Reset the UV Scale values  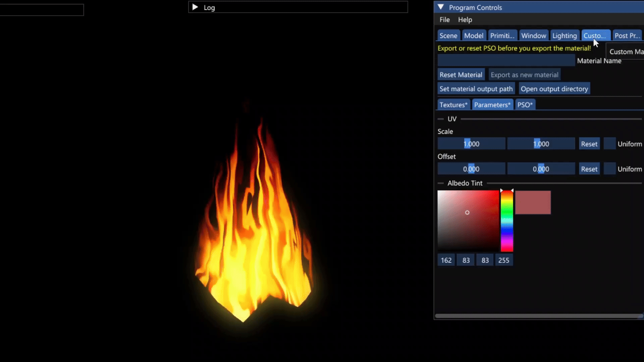(x=589, y=144)
